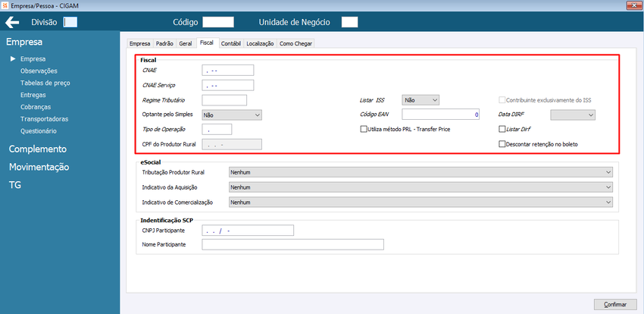Select Empresa item in sidebar list

33,58
